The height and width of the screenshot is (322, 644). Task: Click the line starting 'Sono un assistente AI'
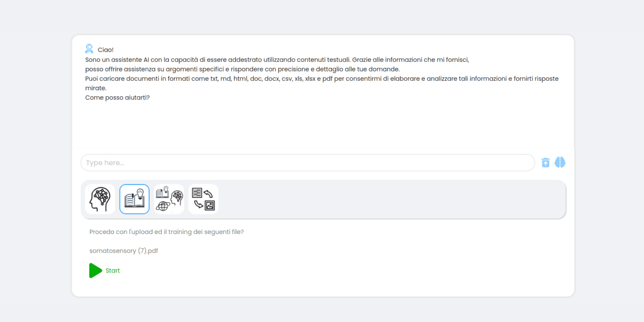(277, 60)
